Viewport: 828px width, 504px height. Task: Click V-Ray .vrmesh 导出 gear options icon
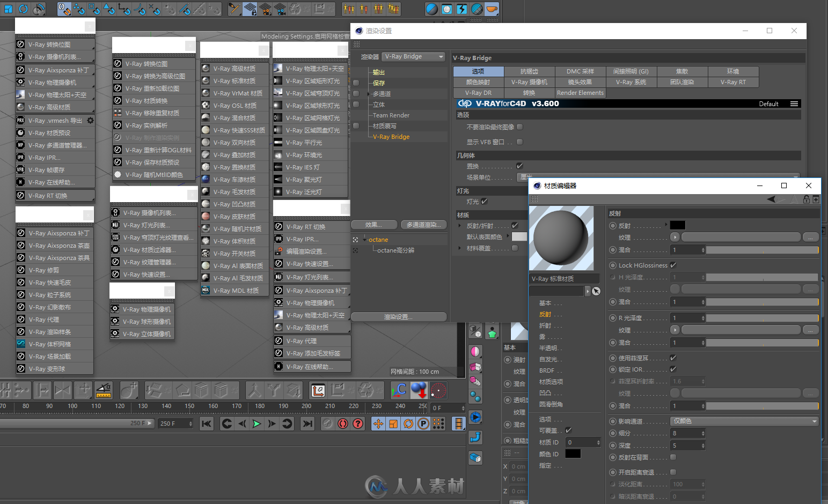(x=91, y=121)
